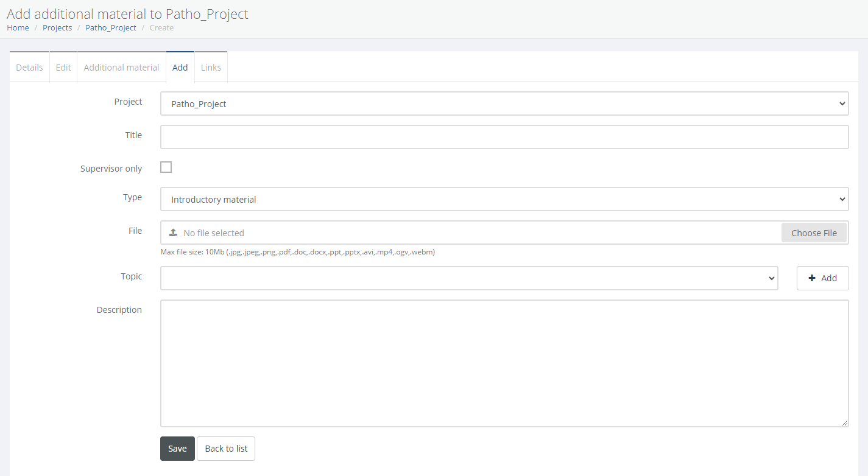Click the Back to list button
Screen dimensions: 868x476
point(226,449)
